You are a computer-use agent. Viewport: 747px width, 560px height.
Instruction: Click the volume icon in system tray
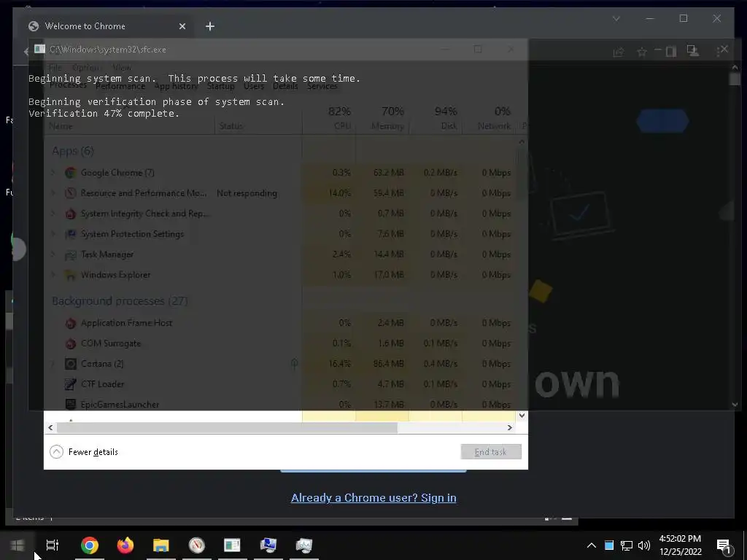[x=643, y=545]
